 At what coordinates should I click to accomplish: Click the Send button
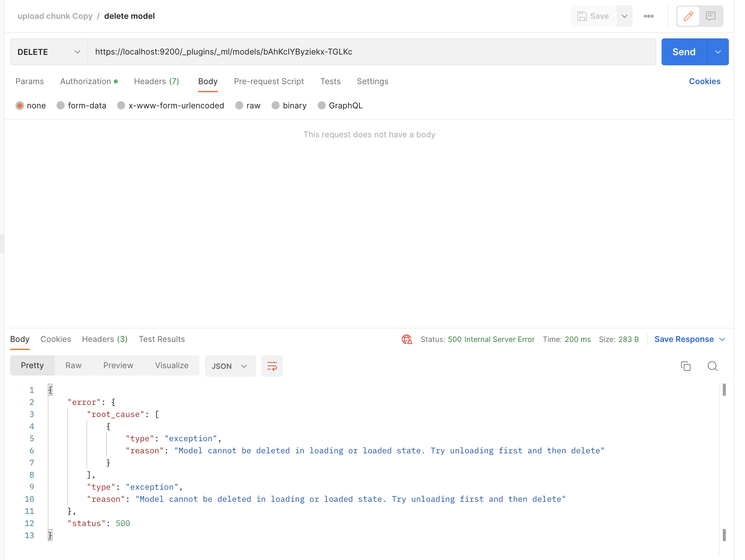[x=684, y=52]
